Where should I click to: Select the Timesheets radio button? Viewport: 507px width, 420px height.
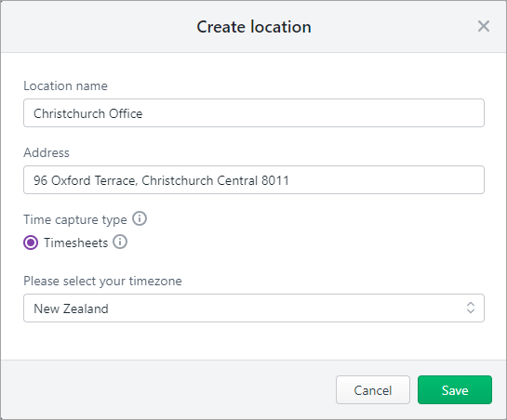(x=31, y=243)
